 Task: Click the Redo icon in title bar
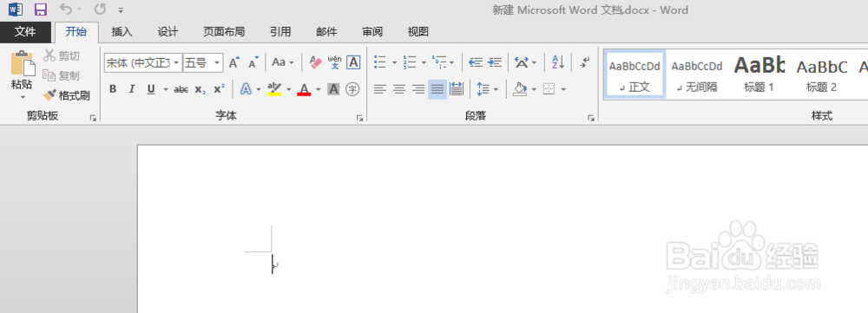coord(100,10)
